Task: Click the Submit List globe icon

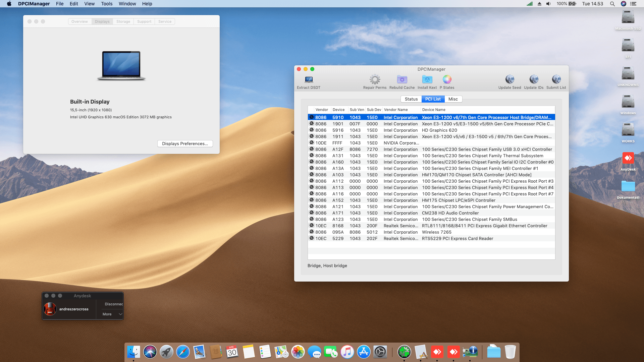Action: (556, 79)
